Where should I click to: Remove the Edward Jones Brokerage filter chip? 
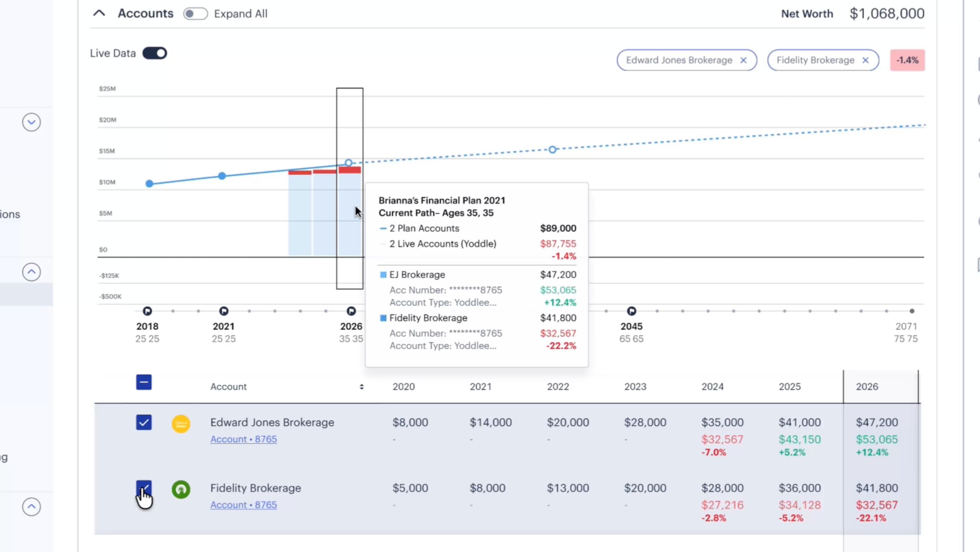(743, 60)
